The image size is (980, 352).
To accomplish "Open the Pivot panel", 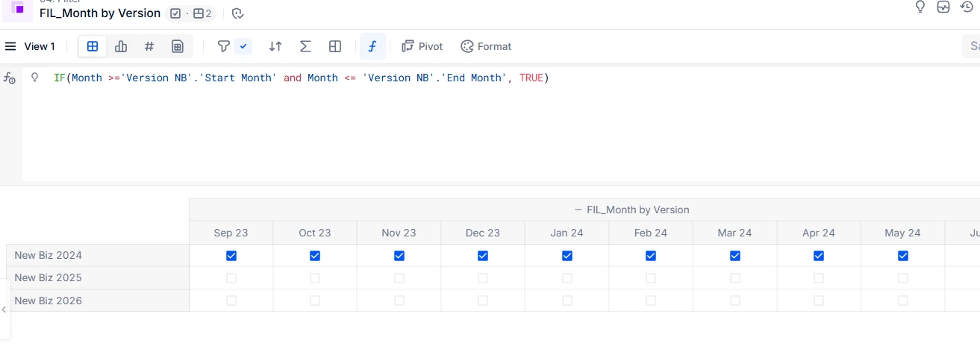I will (x=422, y=46).
